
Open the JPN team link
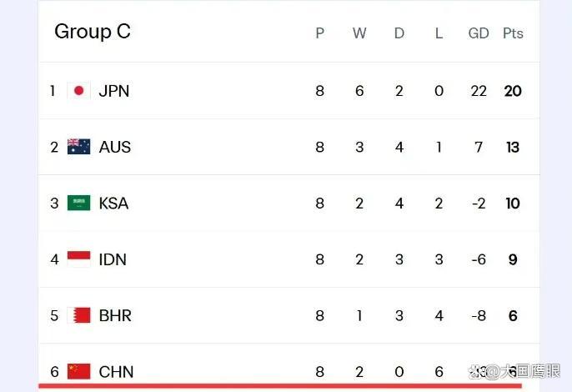(x=114, y=91)
